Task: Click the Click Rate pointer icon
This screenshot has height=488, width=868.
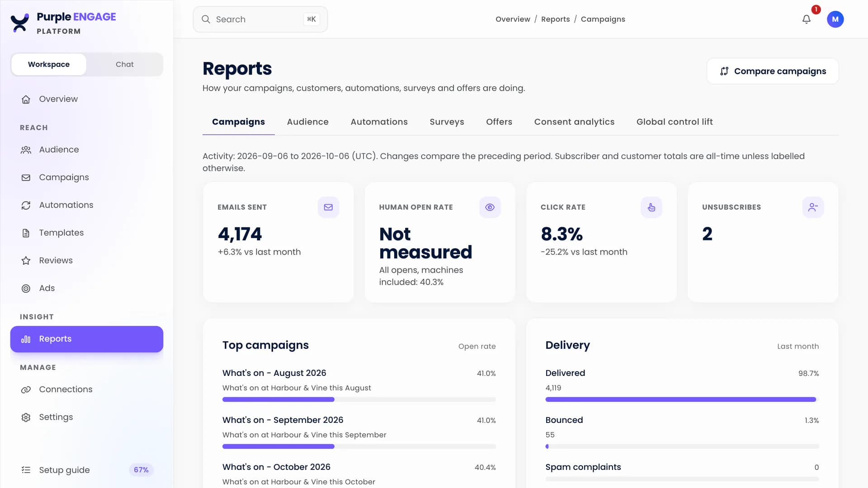Action: click(651, 207)
